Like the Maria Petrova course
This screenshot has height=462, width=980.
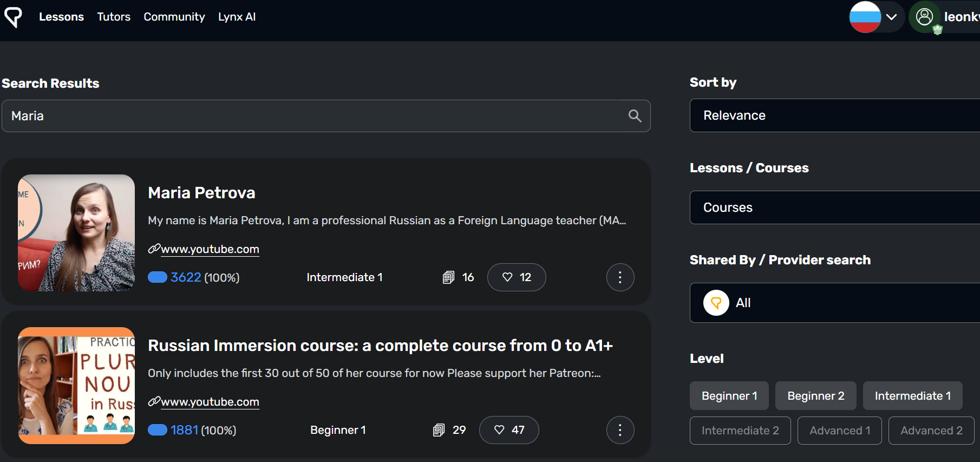point(516,277)
